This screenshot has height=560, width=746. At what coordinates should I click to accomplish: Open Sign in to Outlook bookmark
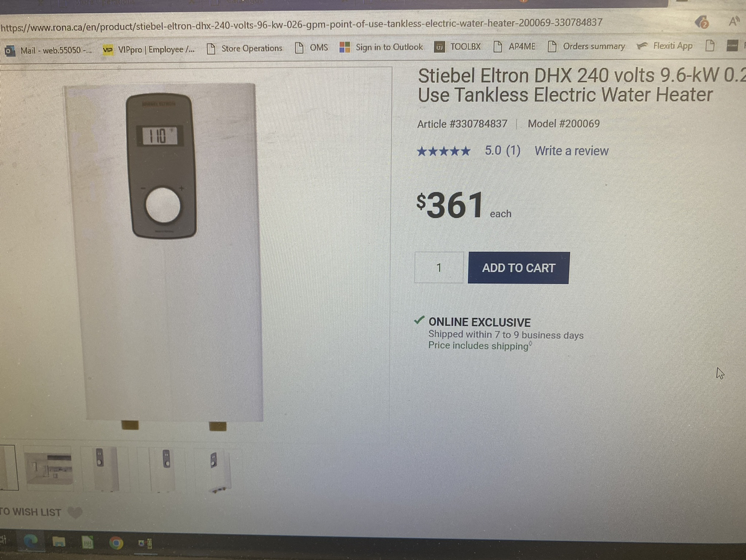(x=381, y=47)
